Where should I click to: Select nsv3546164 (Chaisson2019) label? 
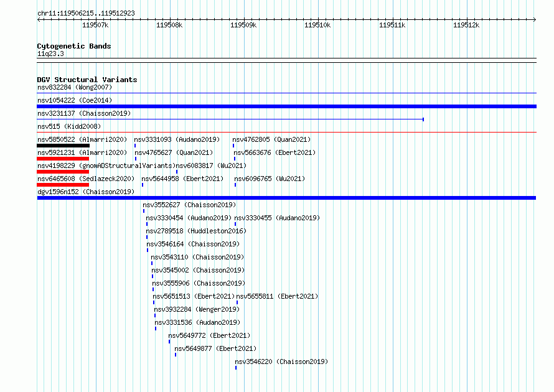(x=193, y=244)
